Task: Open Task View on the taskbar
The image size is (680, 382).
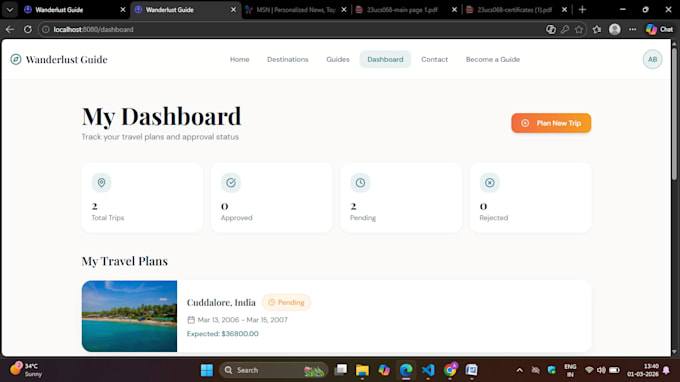Action: [x=341, y=370]
